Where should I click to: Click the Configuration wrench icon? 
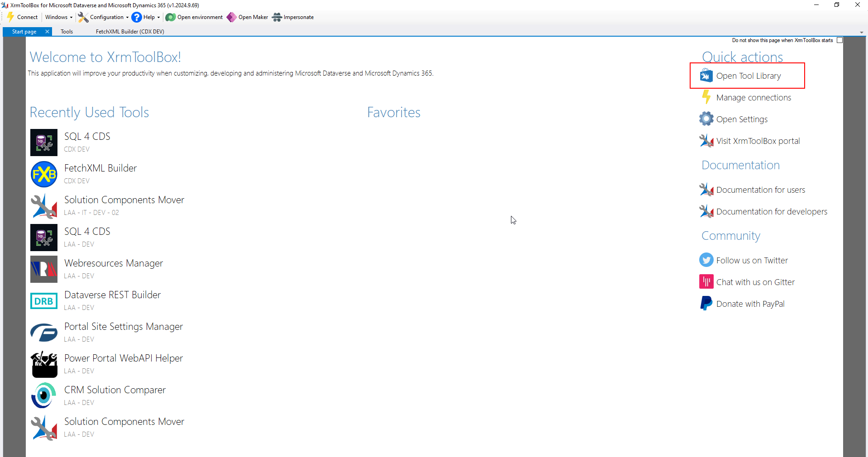(83, 17)
